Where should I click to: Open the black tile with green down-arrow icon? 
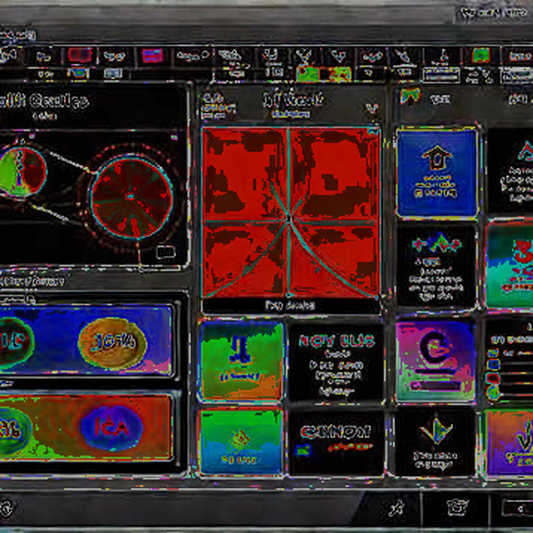tap(435, 442)
